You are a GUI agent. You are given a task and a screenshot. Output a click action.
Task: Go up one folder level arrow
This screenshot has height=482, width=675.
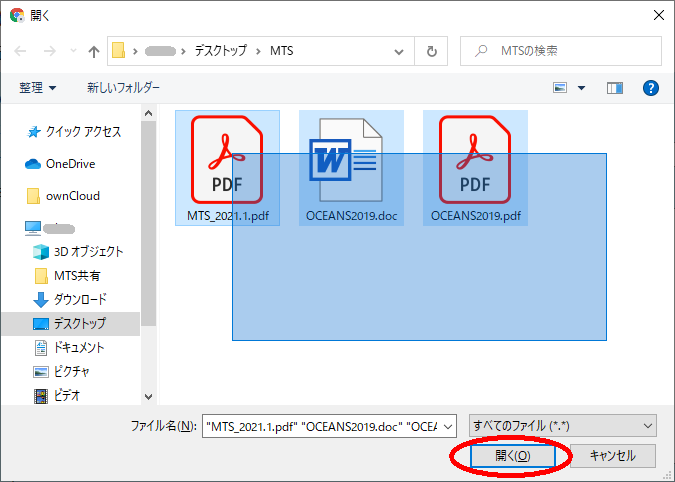coord(93,50)
